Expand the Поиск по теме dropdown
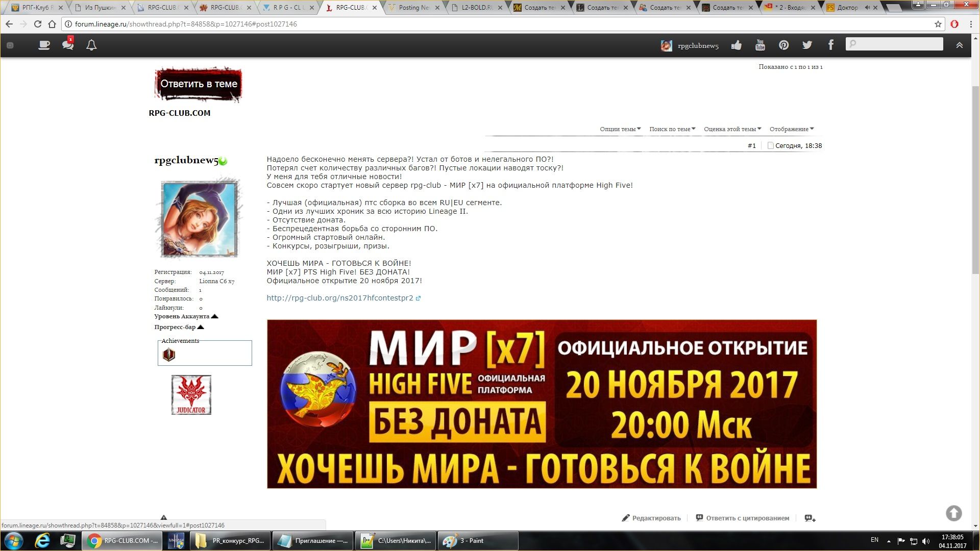 coord(672,129)
